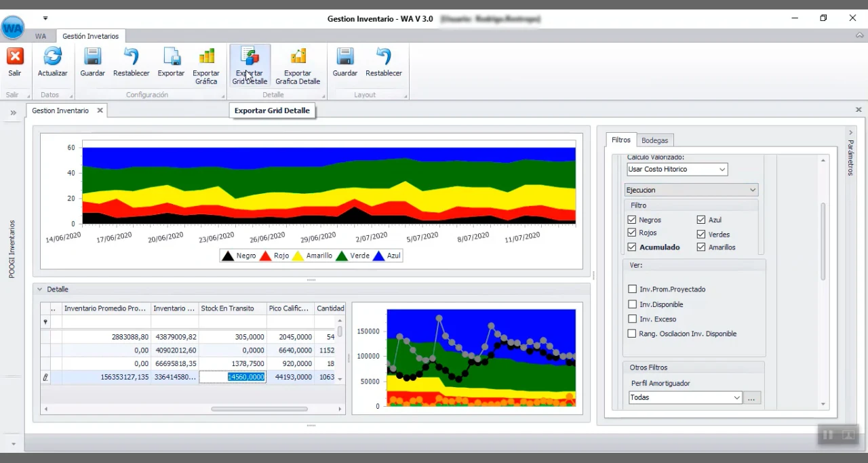
Task: Click the ellipsis button beside Todas
Action: click(x=751, y=398)
